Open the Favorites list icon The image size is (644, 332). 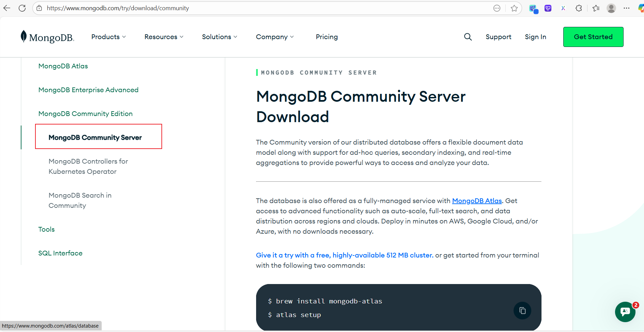(596, 8)
